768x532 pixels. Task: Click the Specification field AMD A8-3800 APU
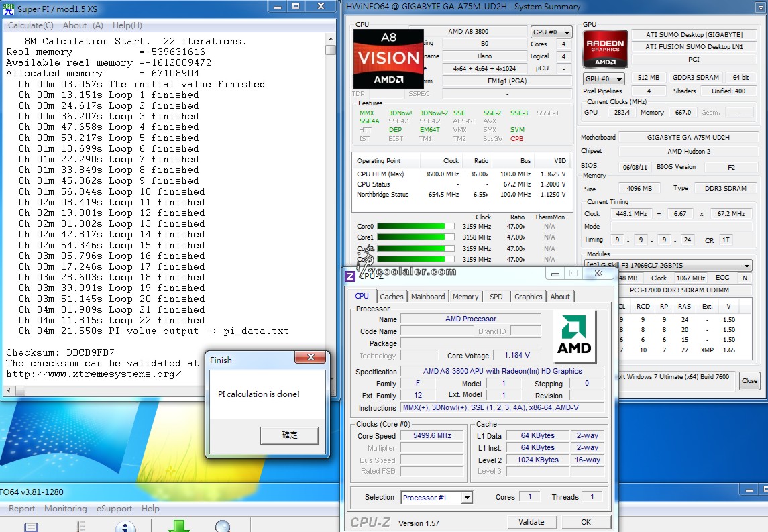(x=502, y=371)
